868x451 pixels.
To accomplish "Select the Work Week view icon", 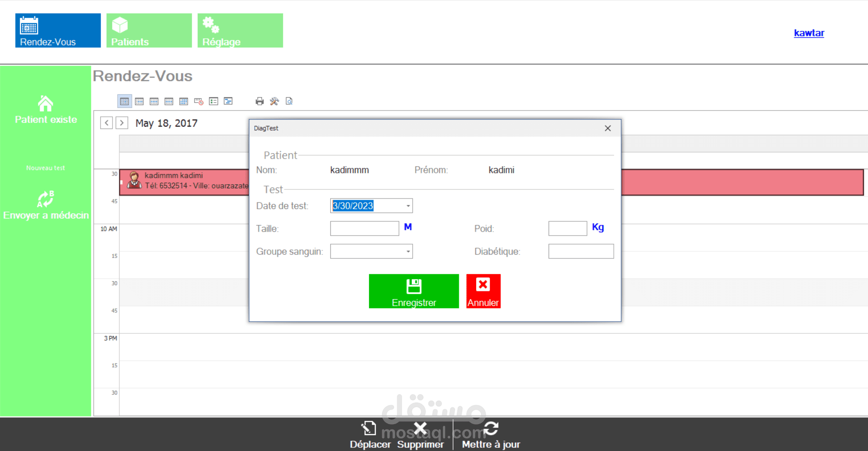I will click(139, 101).
